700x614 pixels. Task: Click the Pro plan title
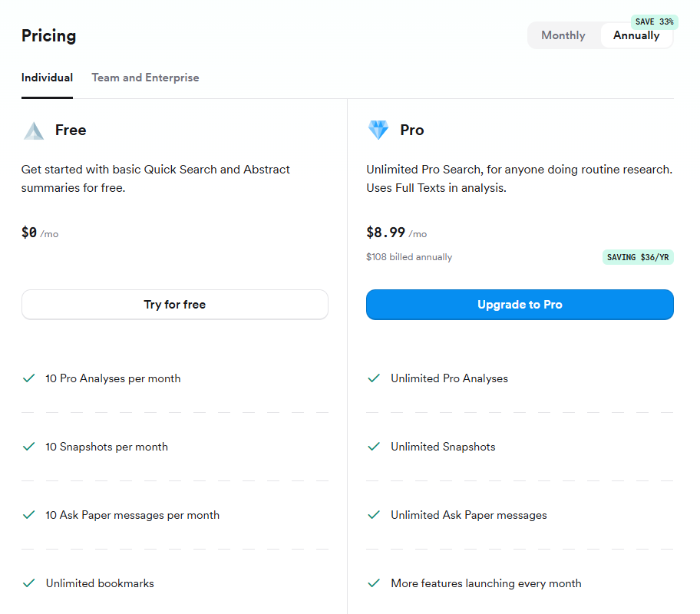(412, 130)
